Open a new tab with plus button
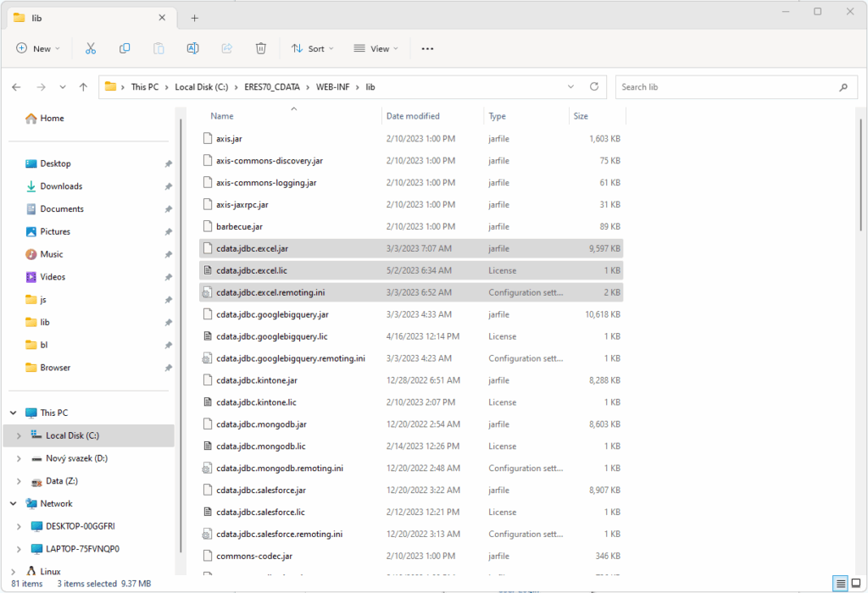Image resolution: width=868 pixels, height=593 pixels. pyautogui.click(x=194, y=18)
